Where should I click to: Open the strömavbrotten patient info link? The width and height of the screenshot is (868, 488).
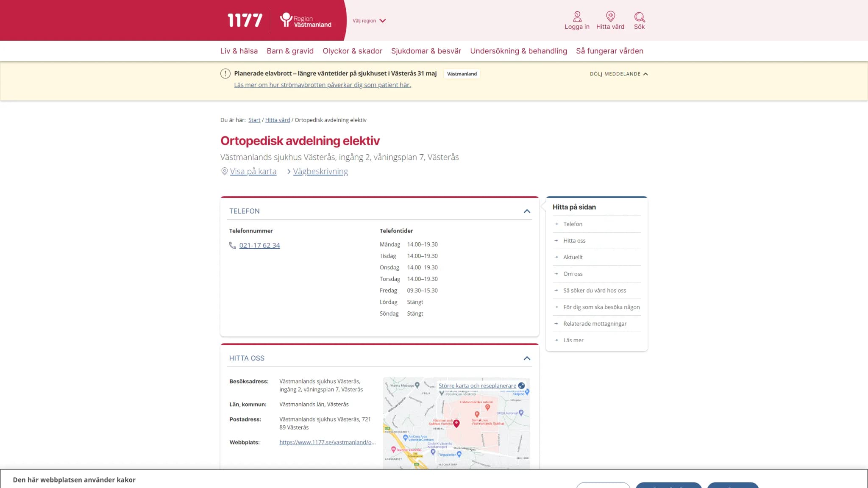click(322, 85)
